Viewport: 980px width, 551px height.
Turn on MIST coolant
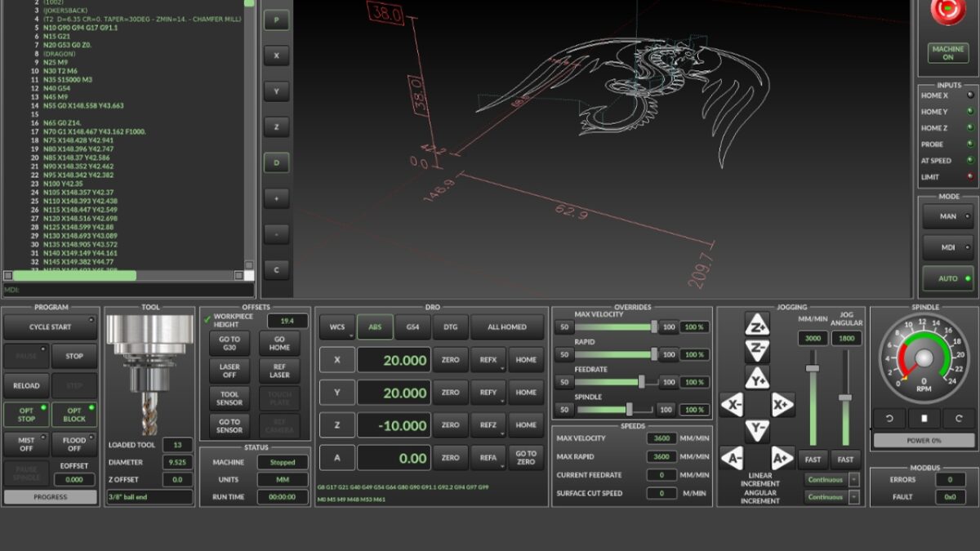click(27, 444)
